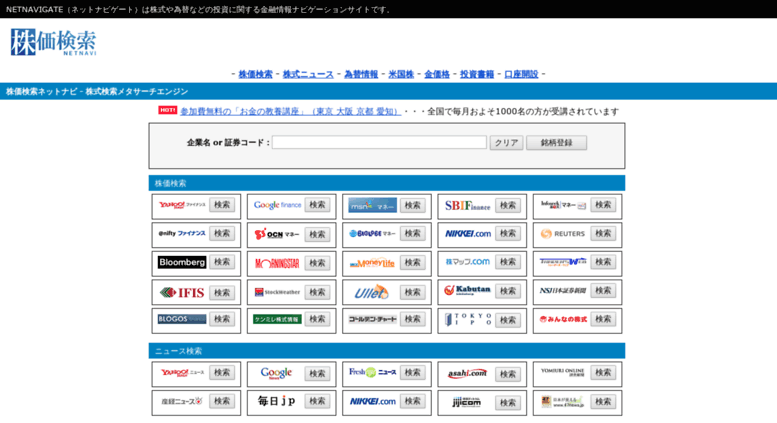Click the asahi.com logo
Viewport: 777px width, 423px height.
coord(467,373)
